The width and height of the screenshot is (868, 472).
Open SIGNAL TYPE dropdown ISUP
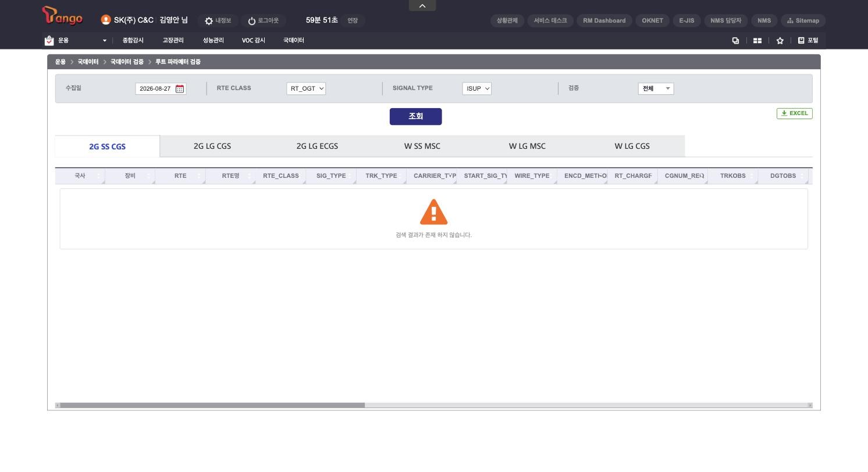pyautogui.click(x=477, y=88)
